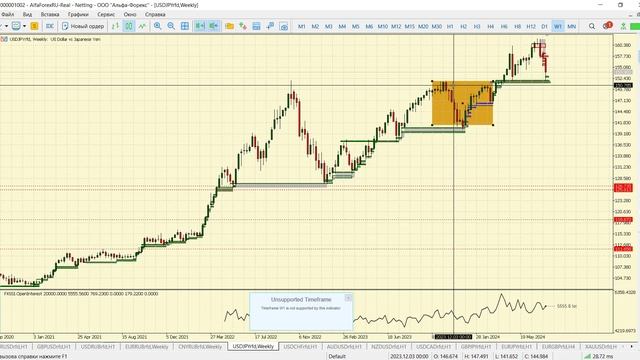Viewport: 640px width, 360px height.
Task: Click the black current price label
Action: click(x=623, y=85)
